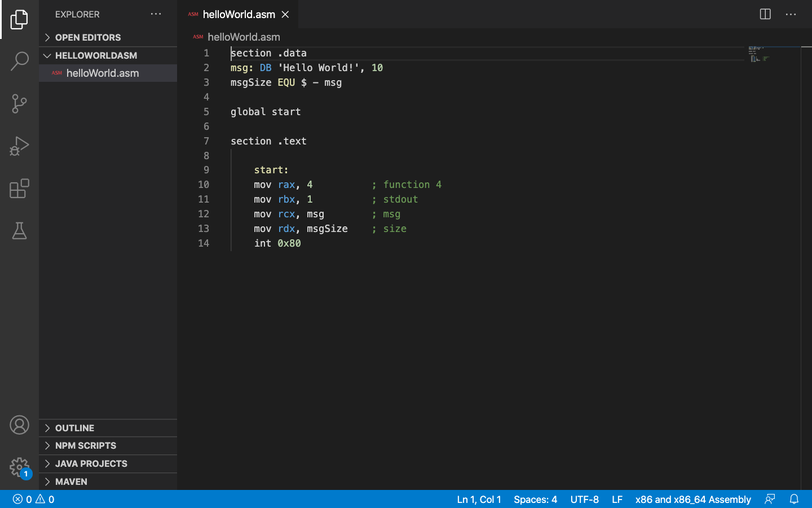Image resolution: width=812 pixels, height=508 pixels.
Task: Expand the JAVA PROJECTS section
Action: pos(108,463)
